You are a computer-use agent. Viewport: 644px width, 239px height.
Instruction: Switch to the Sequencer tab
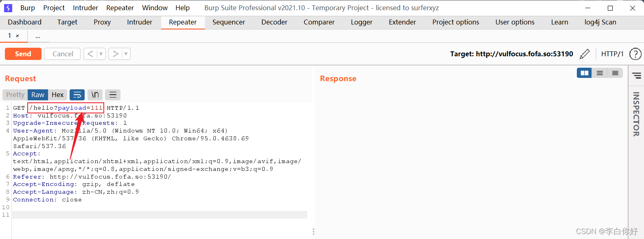[229, 22]
